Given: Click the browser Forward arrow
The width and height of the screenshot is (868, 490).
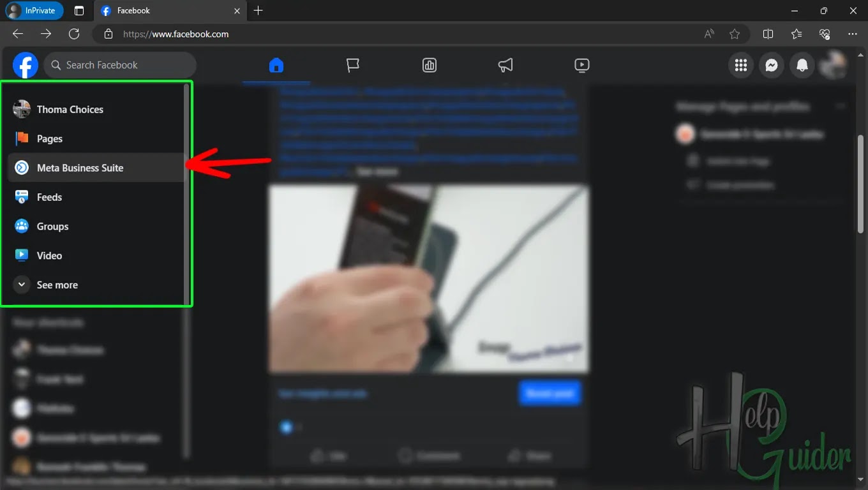Looking at the screenshot, I should (46, 34).
